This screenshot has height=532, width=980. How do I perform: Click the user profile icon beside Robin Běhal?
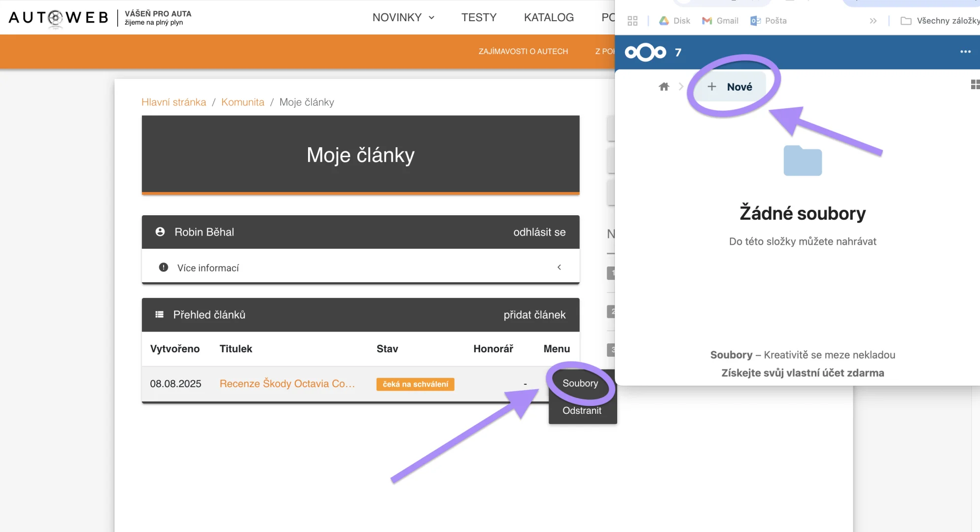(160, 232)
